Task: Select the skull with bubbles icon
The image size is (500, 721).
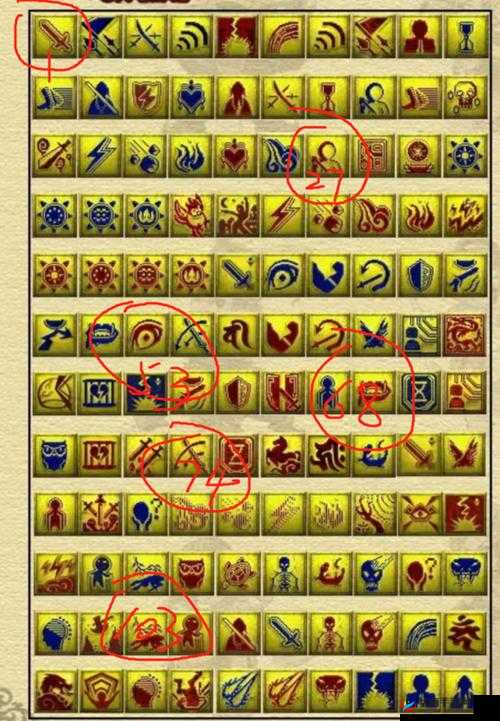Action: pyautogui.click(x=465, y=97)
